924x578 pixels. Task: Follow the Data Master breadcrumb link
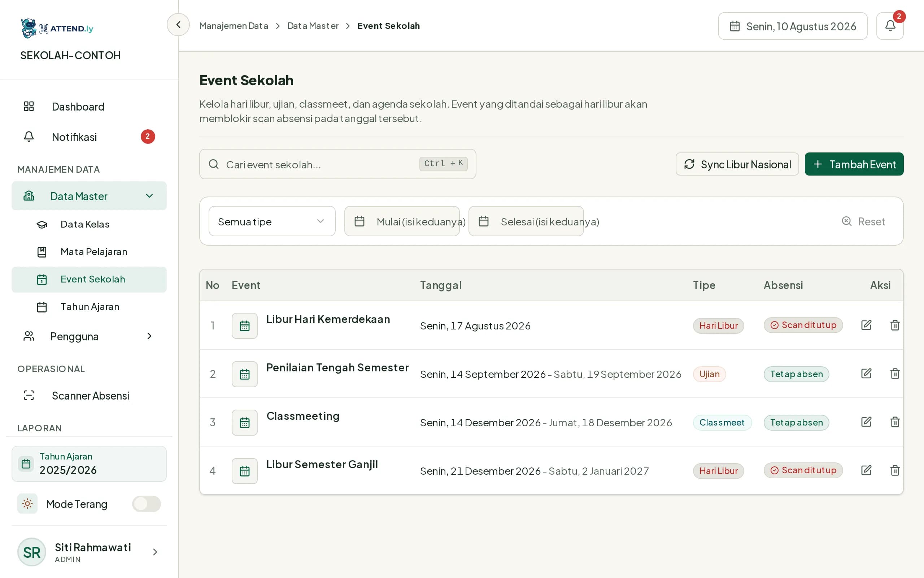click(313, 26)
